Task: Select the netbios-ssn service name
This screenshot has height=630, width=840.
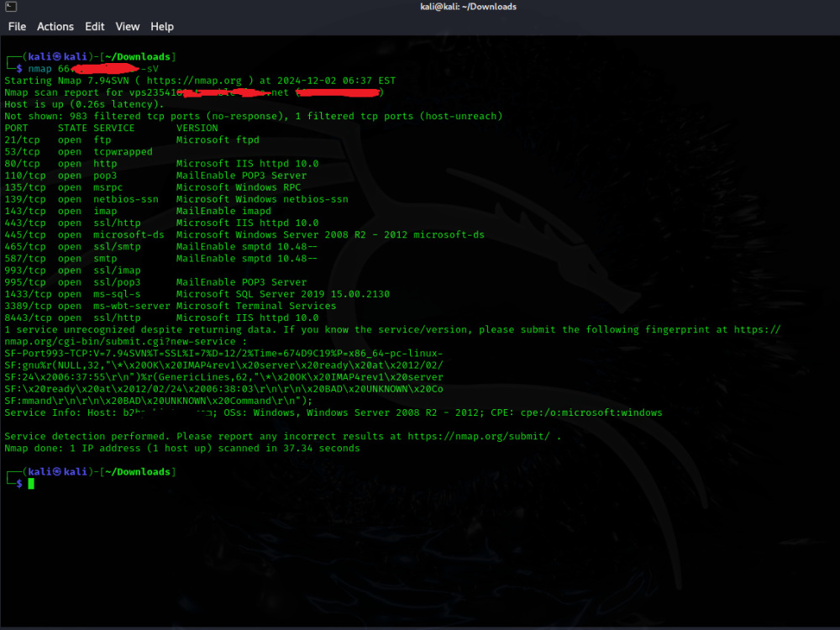Action: pos(126,199)
